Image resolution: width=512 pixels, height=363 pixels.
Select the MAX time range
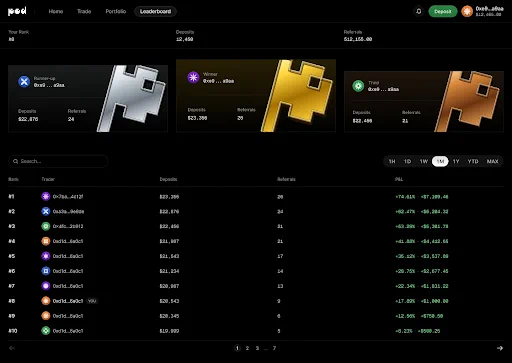(x=492, y=161)
